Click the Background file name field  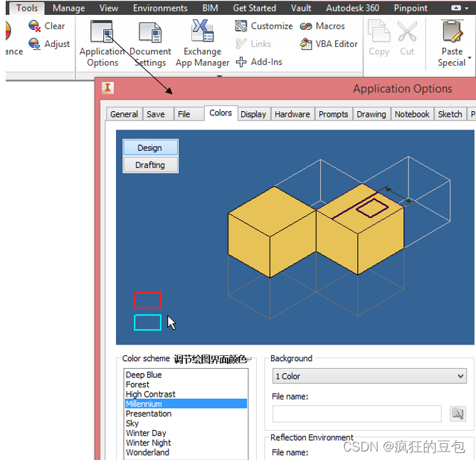tap(357, 414)
